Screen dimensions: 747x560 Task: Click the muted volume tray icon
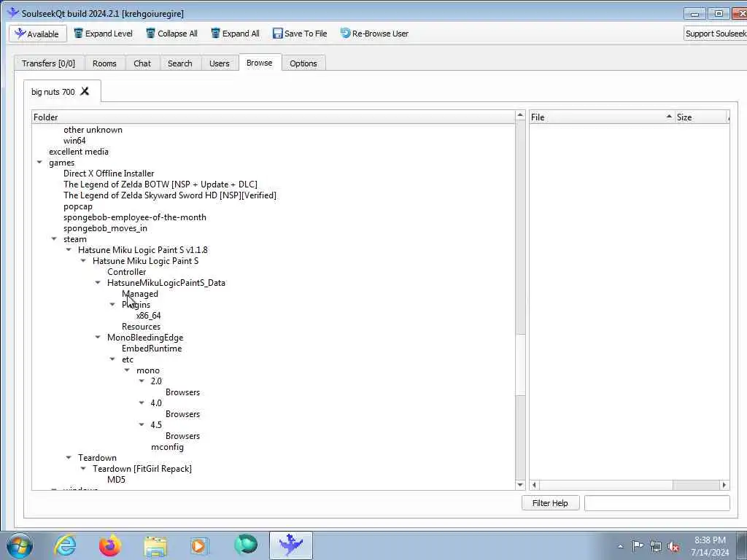pyautogui.click(x=673, y=546)
